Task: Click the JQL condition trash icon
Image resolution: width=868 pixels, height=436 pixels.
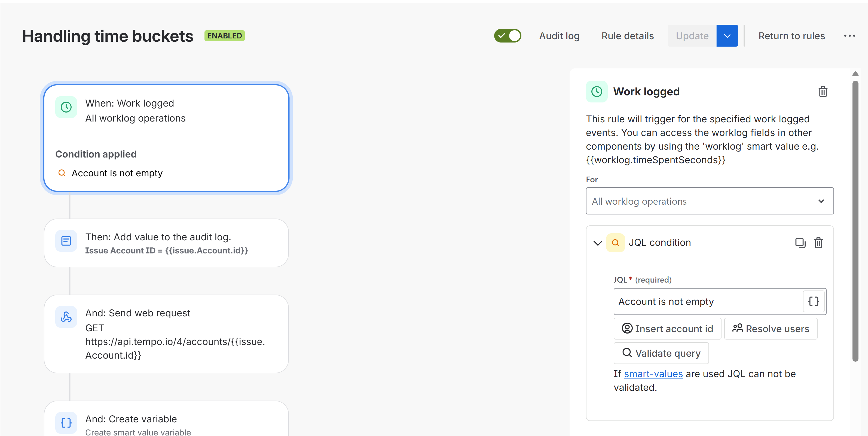Action: (x=818, y=243)
